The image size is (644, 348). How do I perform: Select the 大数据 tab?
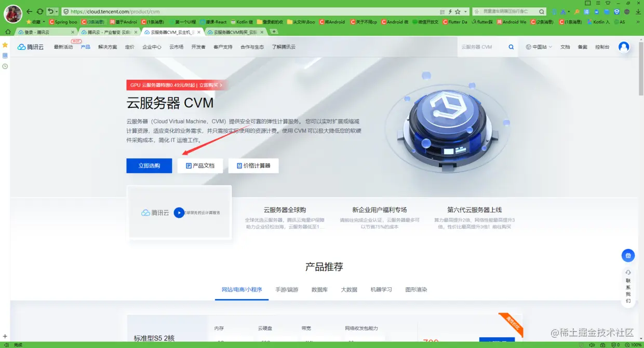pyautogui.click(x=349, y=289)
